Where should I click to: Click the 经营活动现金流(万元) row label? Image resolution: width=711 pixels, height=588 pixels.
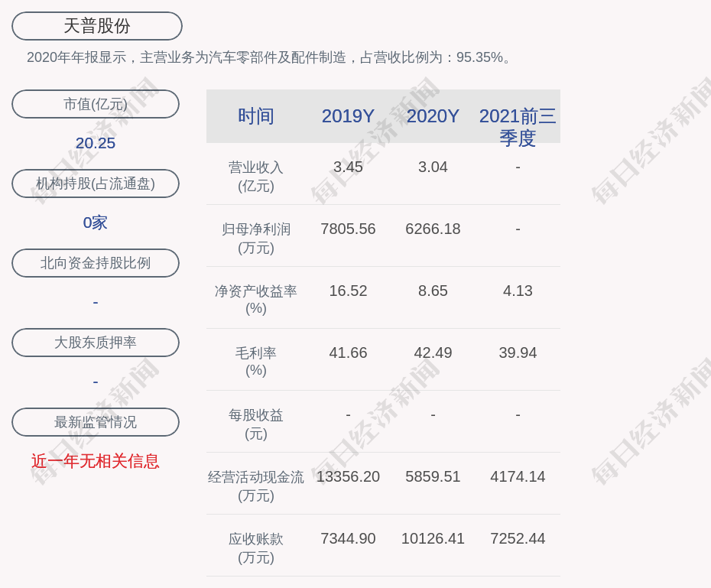click(x=256, y=486)
